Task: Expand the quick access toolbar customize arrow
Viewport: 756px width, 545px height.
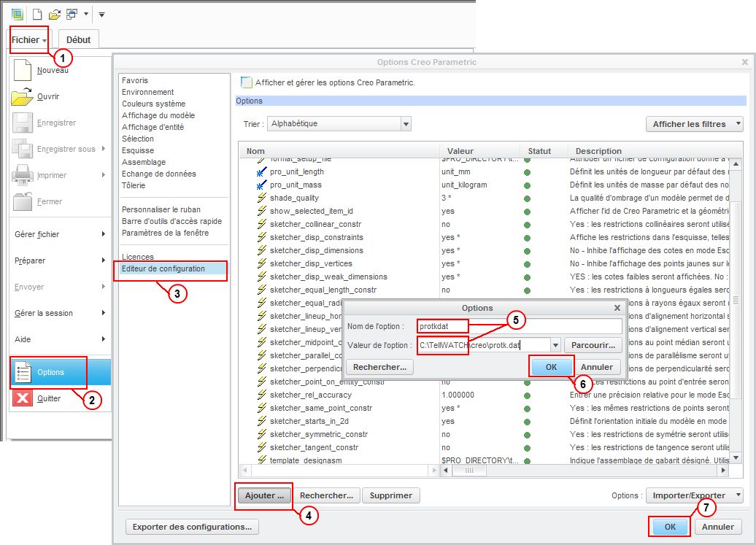Action: [101, 15]
